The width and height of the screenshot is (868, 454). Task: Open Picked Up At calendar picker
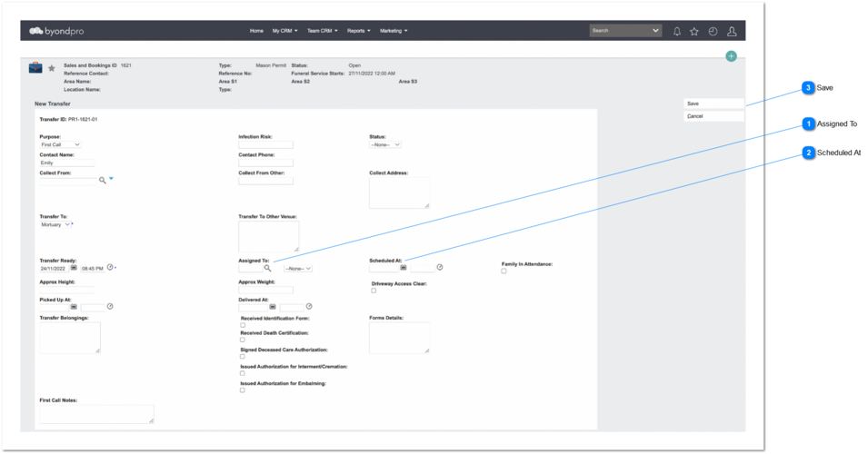tap(74, 306)
